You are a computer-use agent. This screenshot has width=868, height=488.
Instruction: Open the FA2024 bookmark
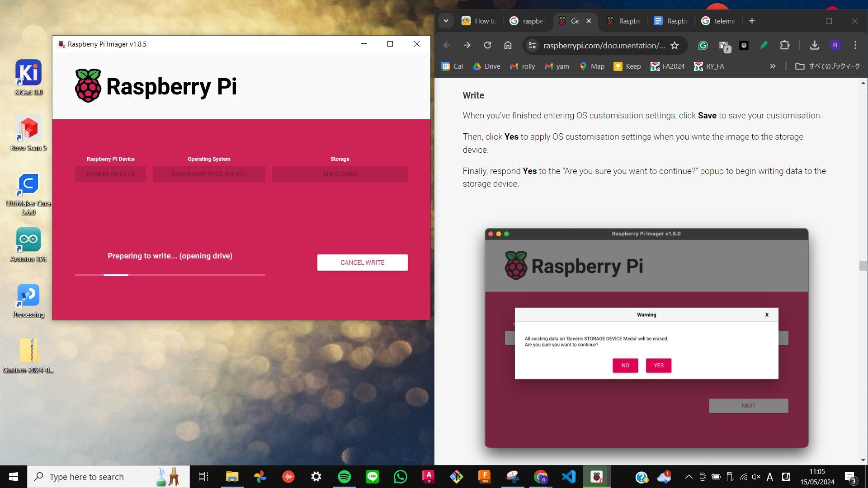point(667,66)
